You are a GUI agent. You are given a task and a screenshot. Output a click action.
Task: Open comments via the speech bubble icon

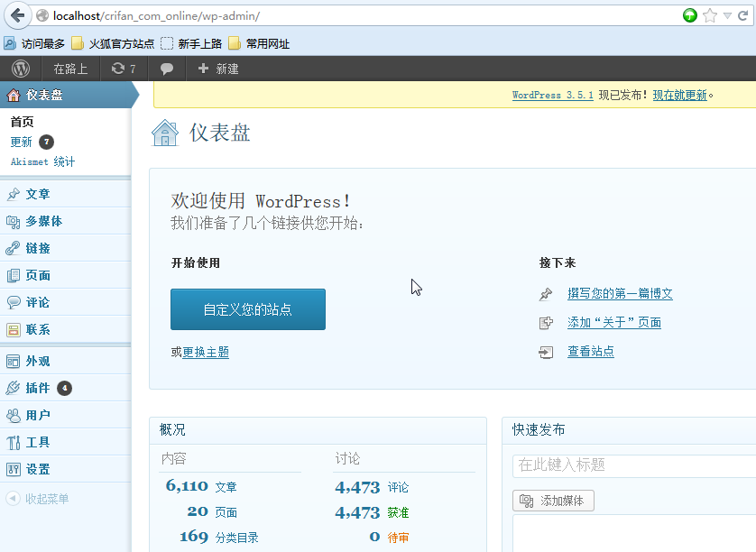click(x=167, y=69)
